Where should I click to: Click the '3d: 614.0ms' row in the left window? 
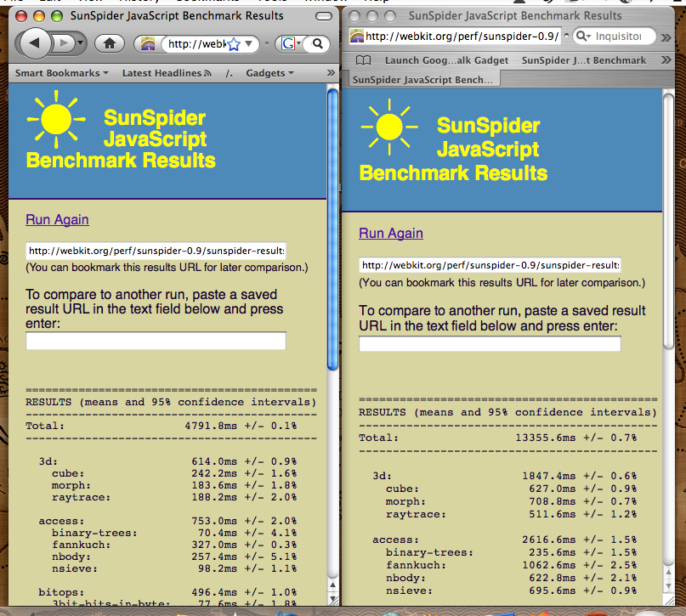click(167, 461)
